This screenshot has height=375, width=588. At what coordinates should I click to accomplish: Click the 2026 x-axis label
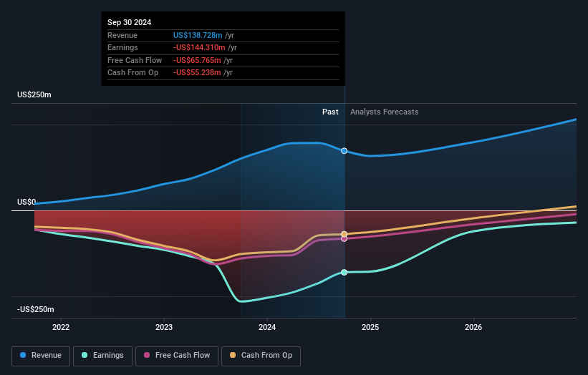click(473, 327)
